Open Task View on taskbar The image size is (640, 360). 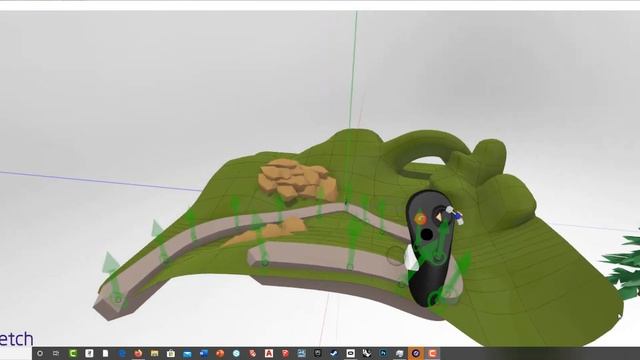tap(56, 353)
